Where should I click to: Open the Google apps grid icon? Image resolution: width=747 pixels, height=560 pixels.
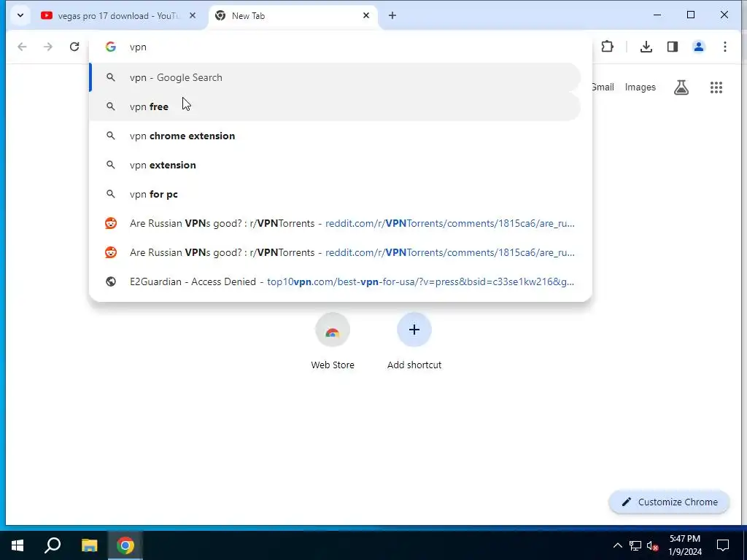pos(716,87)
